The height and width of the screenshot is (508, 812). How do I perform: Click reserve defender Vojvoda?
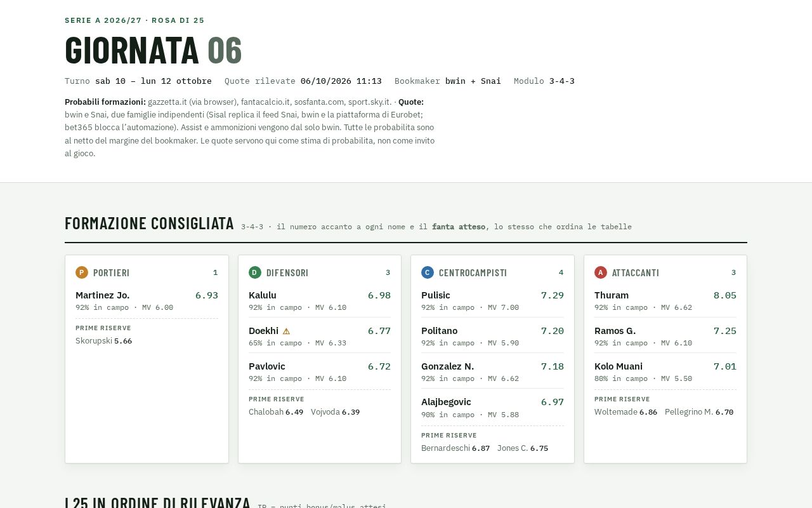click(325, 412)
